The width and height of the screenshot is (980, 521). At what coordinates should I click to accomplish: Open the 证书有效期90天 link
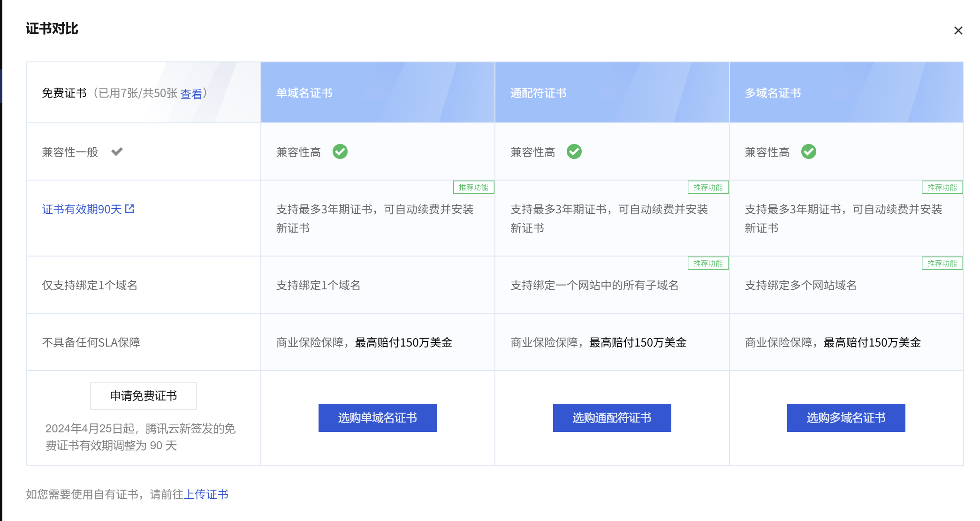point(82,209)
